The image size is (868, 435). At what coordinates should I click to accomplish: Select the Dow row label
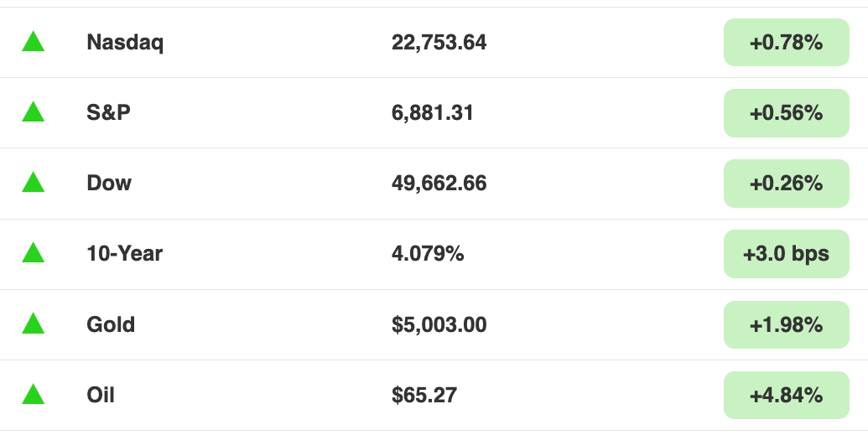[109, 183]
